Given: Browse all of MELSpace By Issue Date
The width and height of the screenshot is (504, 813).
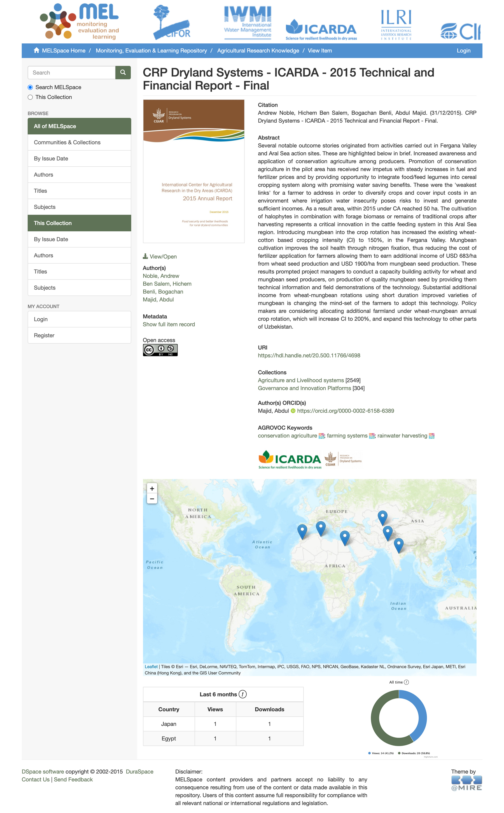Looking at the screenshot, I should 79,158.
